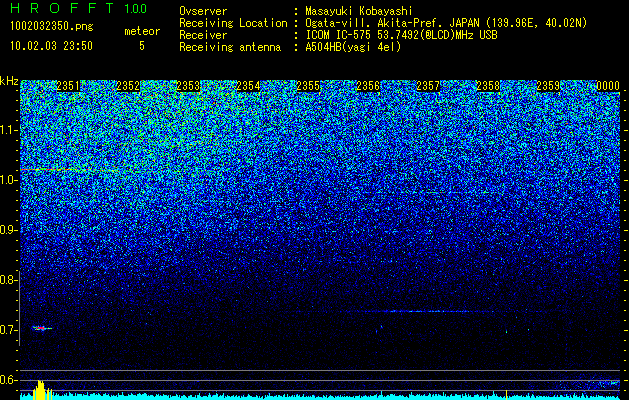Screen dimensions: 629x400
Task: Click the thin yellow spike below 2358
Action: coord(506,394)
